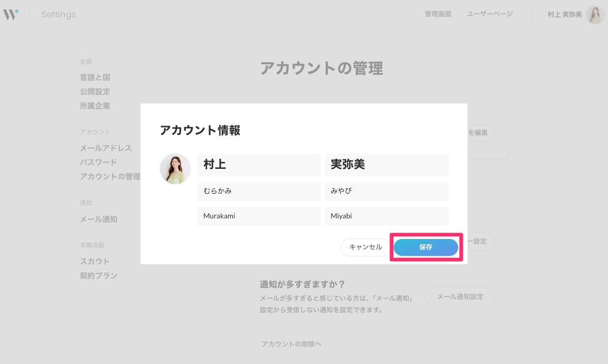Viewport: 608px width, 364px height.
Task: Open 管理画面 in top navigation
Action: coord(438,14)
